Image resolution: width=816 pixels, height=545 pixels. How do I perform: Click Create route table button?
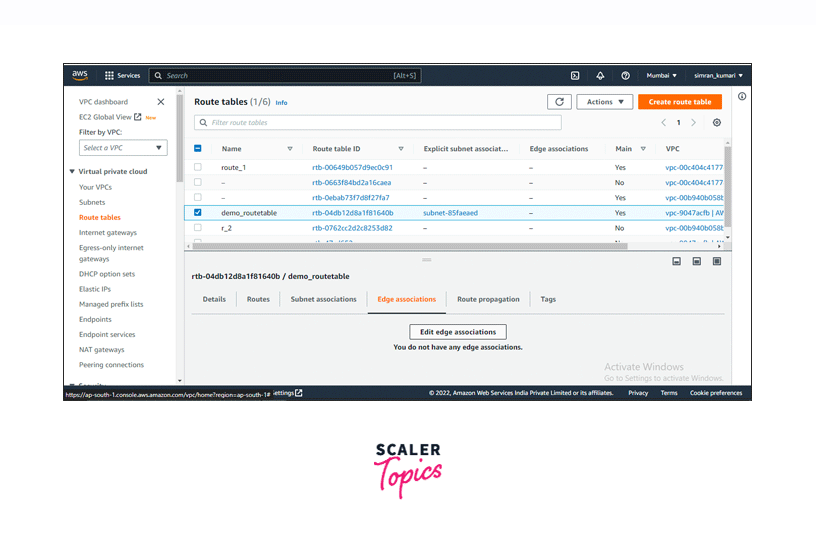coord(679,102)
